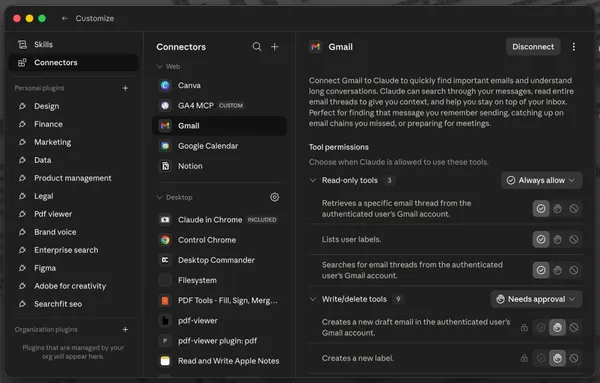Click lock icon on create draft email row

[524, 328]
